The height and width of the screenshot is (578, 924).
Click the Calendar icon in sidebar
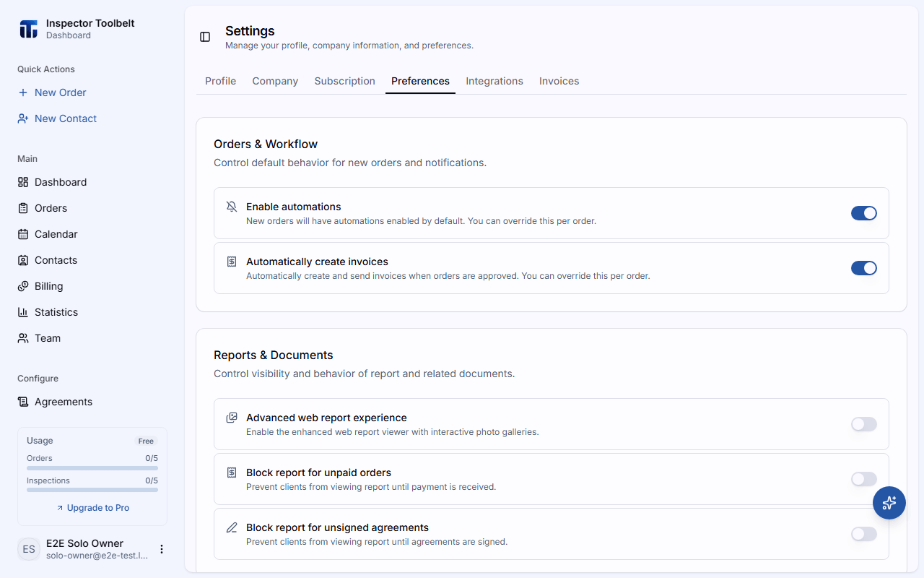pyautogui.click(x=23, y=234)
